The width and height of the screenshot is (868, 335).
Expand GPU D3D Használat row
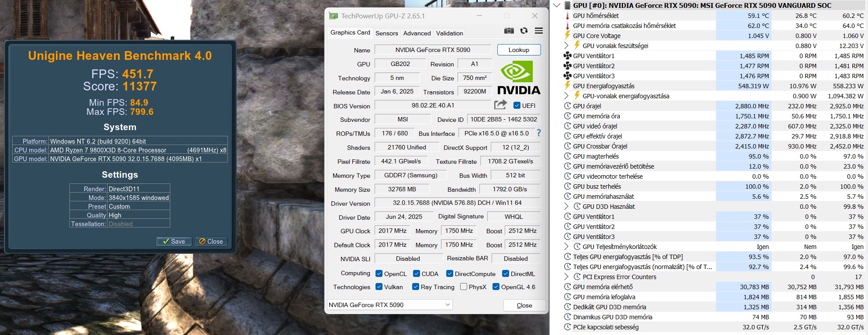566,206
